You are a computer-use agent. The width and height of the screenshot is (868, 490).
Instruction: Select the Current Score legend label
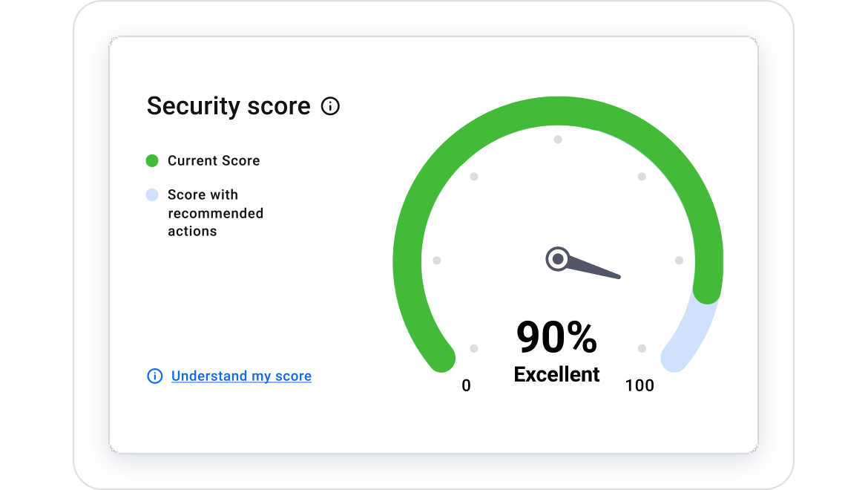click(x=214, y=160)
